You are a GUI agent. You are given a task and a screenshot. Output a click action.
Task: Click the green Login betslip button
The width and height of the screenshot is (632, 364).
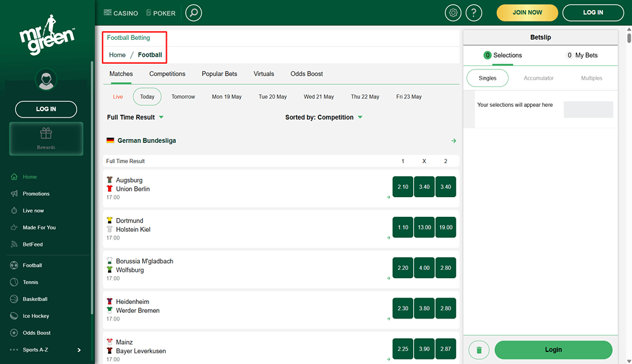point(554,350)
